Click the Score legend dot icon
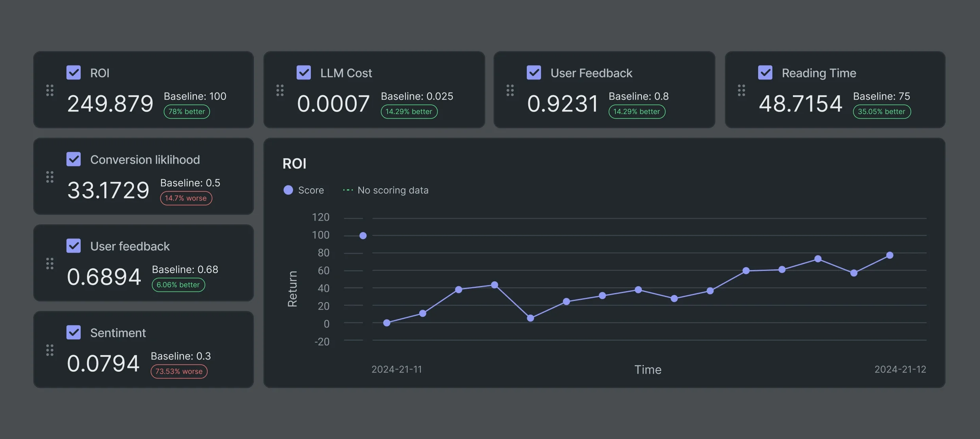Viewport: 980px width, 439px height. [288, 190]
